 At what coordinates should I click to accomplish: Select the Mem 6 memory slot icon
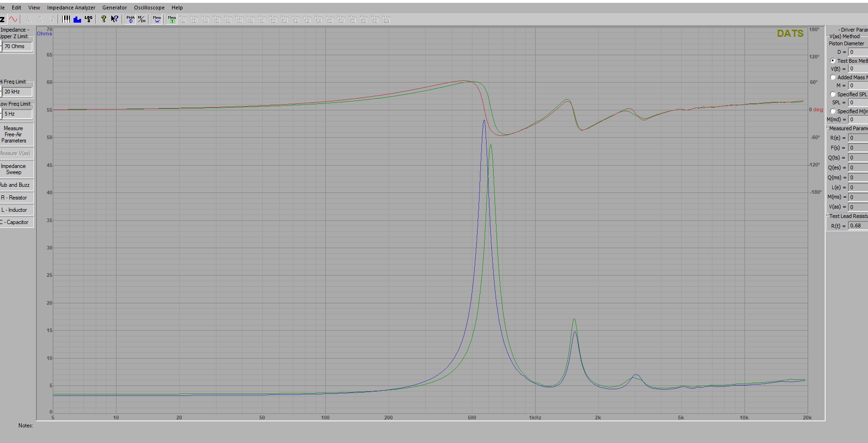[228, 19]
